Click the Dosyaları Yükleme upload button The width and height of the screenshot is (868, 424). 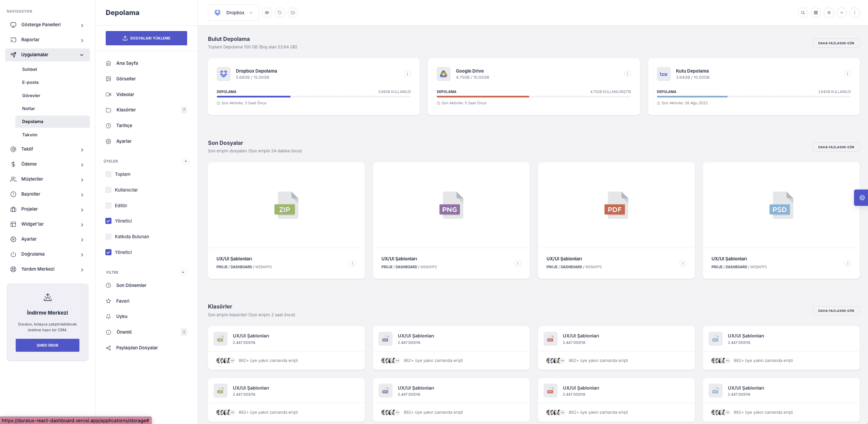click(x=146, y=38)
